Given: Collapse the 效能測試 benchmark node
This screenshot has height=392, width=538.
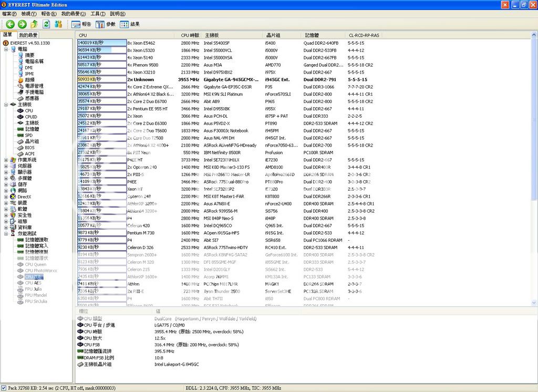Looking at the screenshot, I should [6, 233].
